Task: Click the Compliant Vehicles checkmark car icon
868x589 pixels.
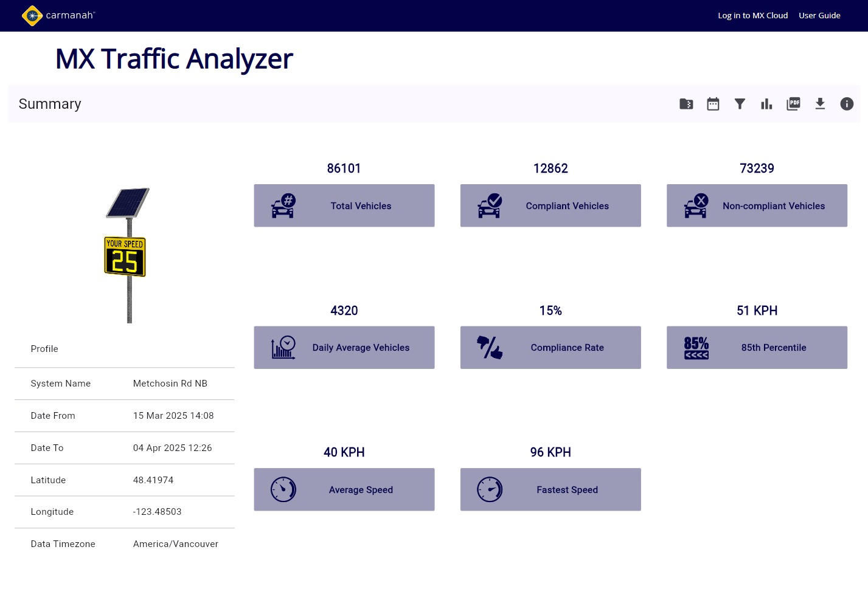Action: click(490, 206)
